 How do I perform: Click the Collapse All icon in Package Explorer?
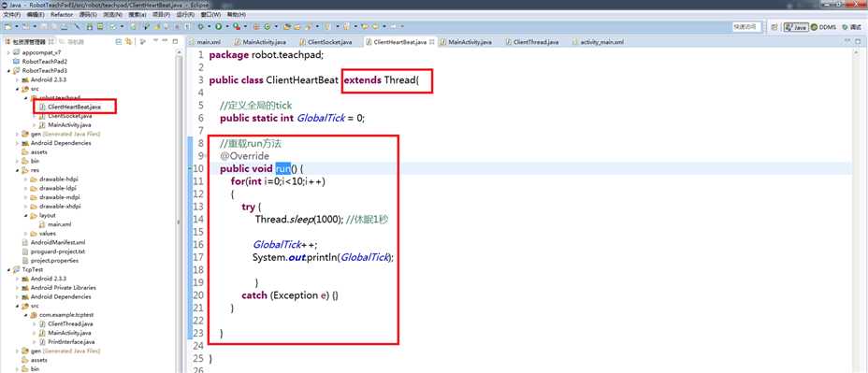119,41
